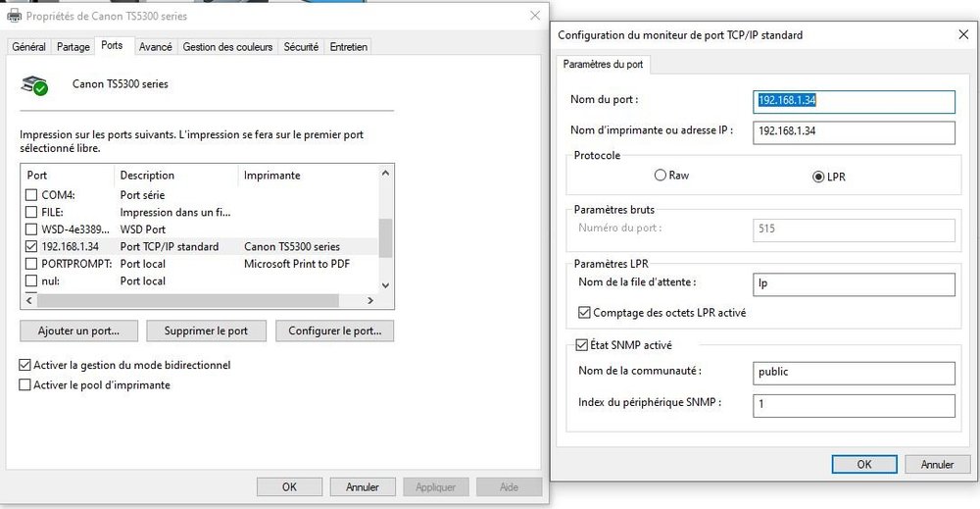980x509 pixels.
Task: Select the Raw protocol radio button
Action: click(x=660, y=176)
